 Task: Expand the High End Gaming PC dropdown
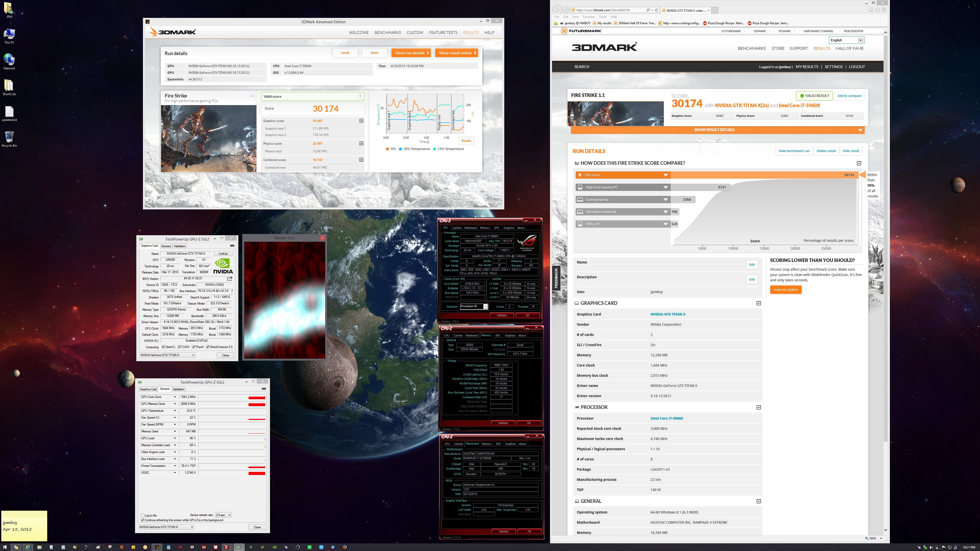click(665, 187)
